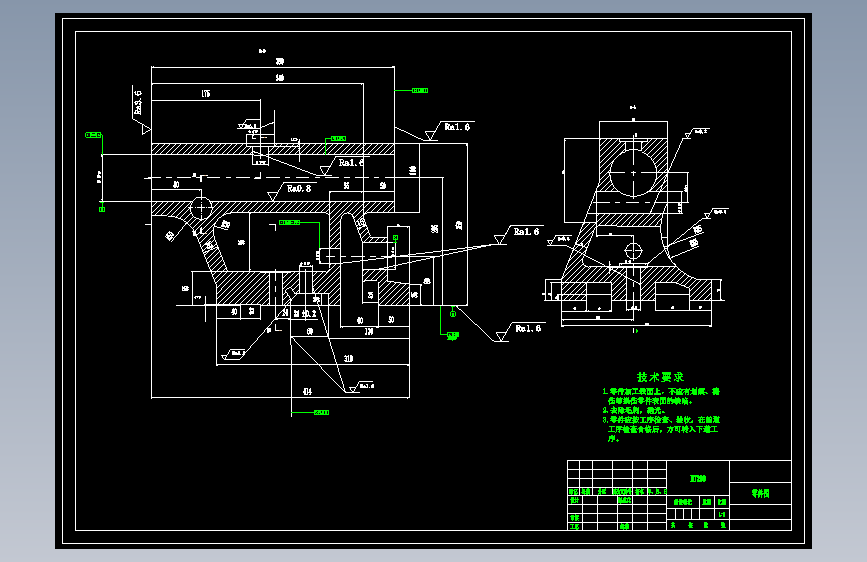Click the 零件图 title block cell
867x562 pixels.
coord(760,493)
